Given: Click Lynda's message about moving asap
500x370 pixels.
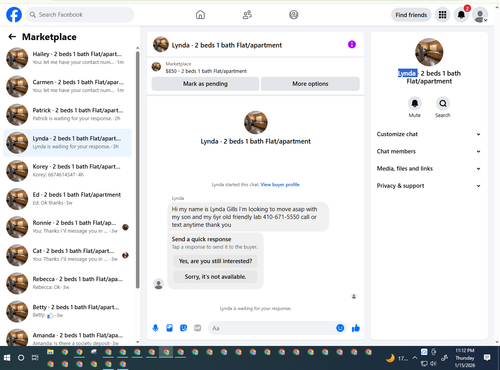Looking at the screenshot, I should coord(248,217).
